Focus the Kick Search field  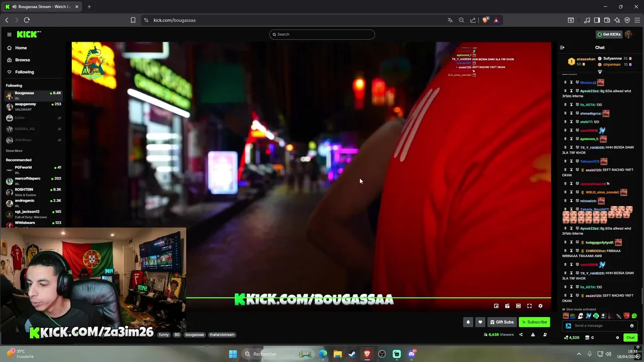tap(322, 34)
